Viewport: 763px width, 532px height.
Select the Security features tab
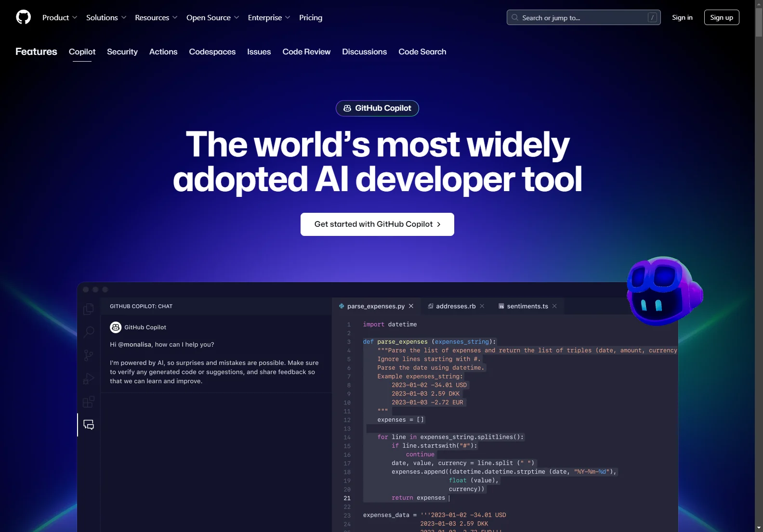pos(122,52)
